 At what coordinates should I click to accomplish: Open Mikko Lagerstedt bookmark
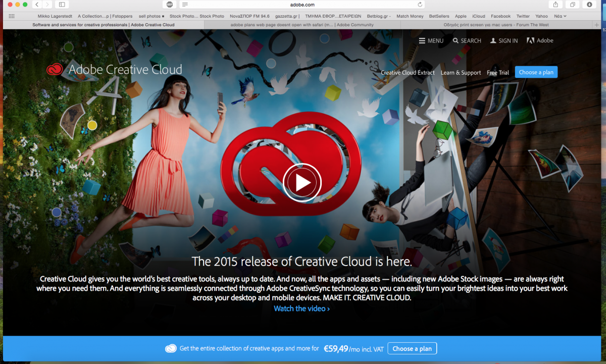[55, 16]
